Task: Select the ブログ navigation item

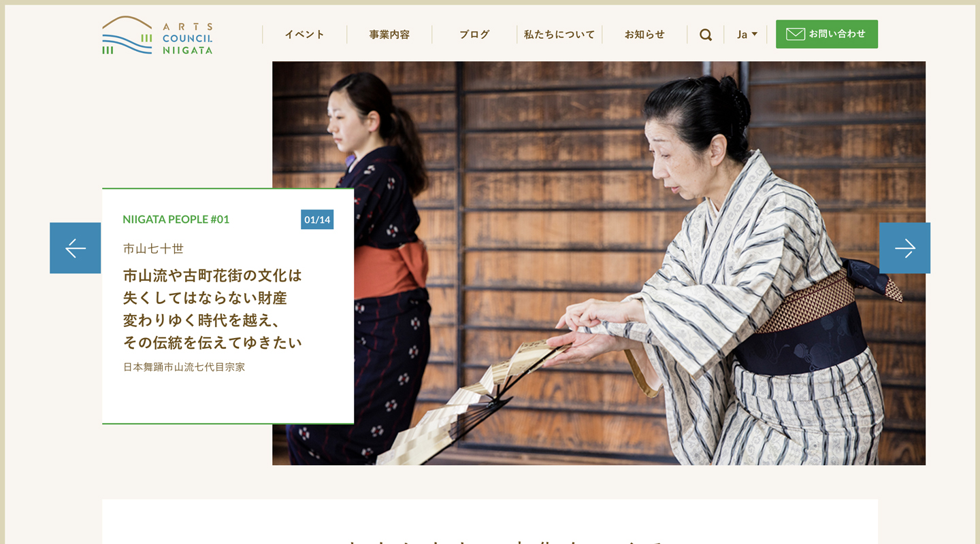Action: coord(474,35)
